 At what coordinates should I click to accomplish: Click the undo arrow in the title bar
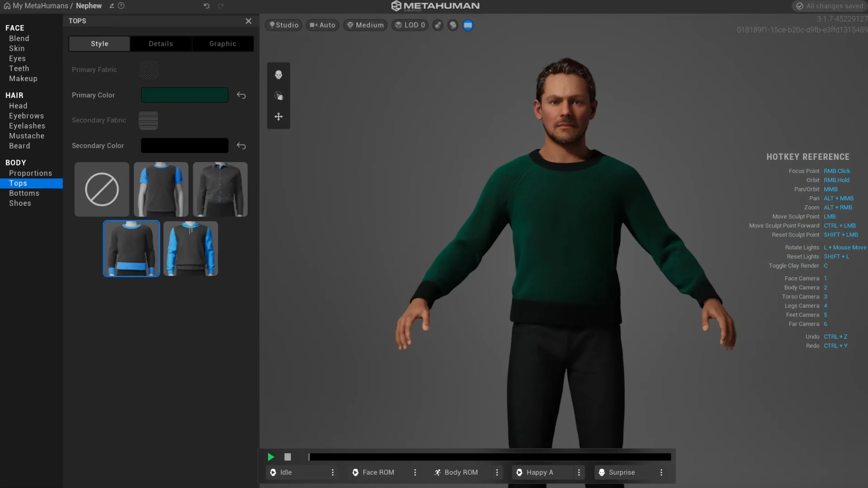point(207,6)
